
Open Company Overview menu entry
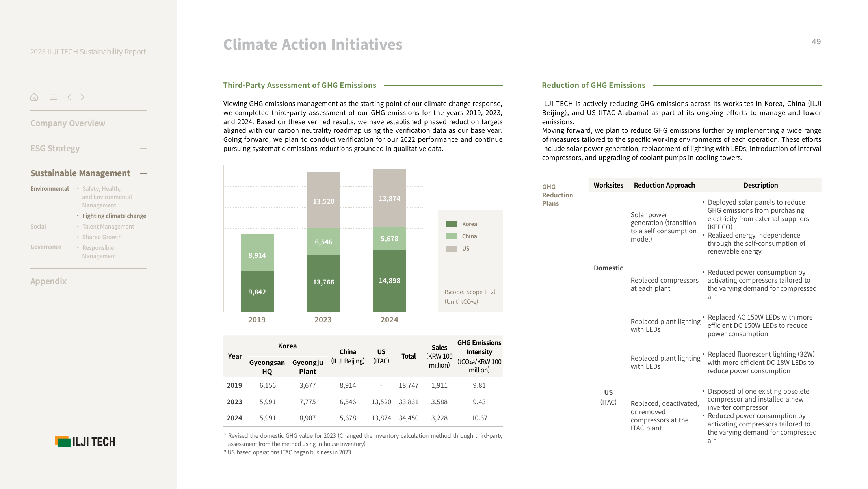68,123
